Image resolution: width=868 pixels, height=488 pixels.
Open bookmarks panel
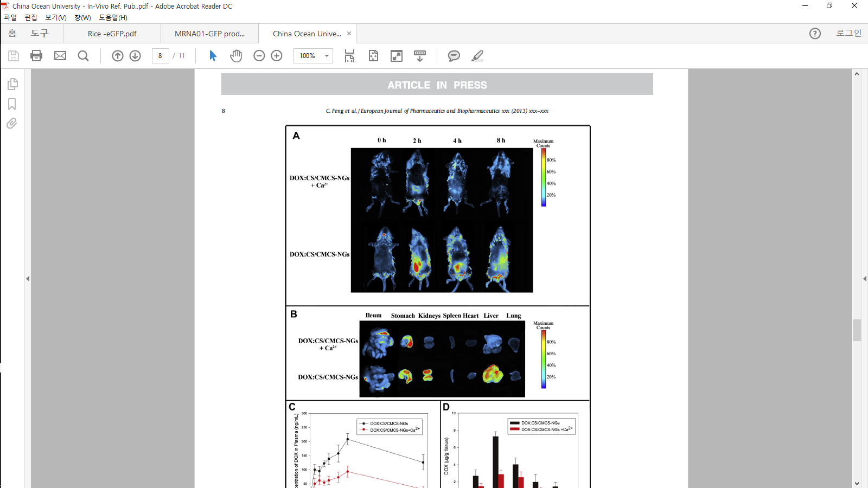click(12, 104)
